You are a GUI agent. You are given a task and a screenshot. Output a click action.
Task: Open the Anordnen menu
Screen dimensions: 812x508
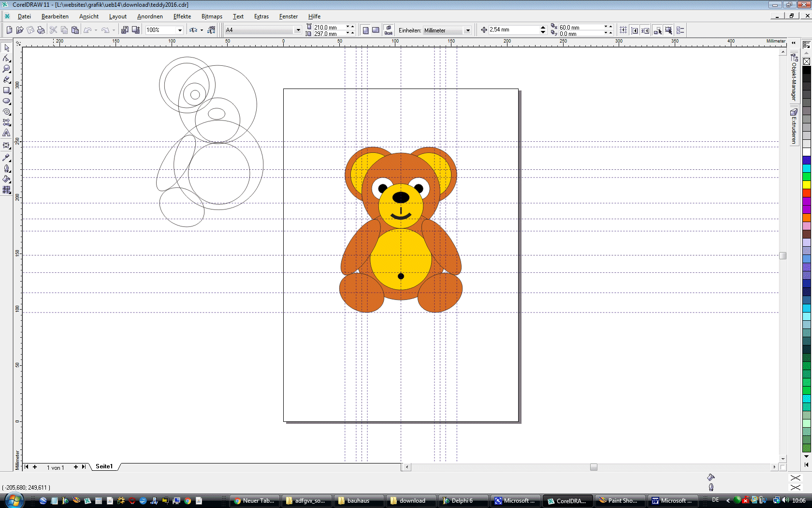[x=150, y=16]
